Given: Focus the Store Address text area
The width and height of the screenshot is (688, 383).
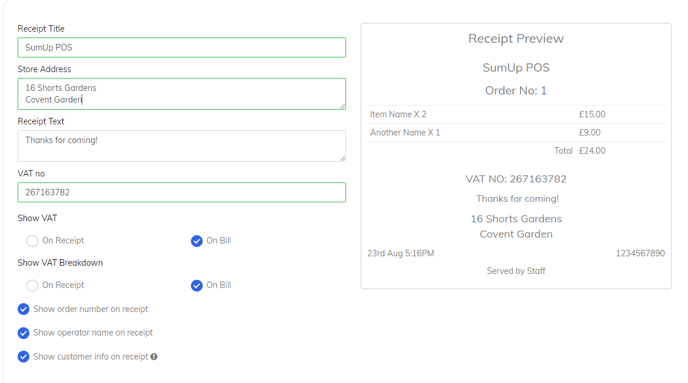Looking at the screenshot, I should pos(182,94).
